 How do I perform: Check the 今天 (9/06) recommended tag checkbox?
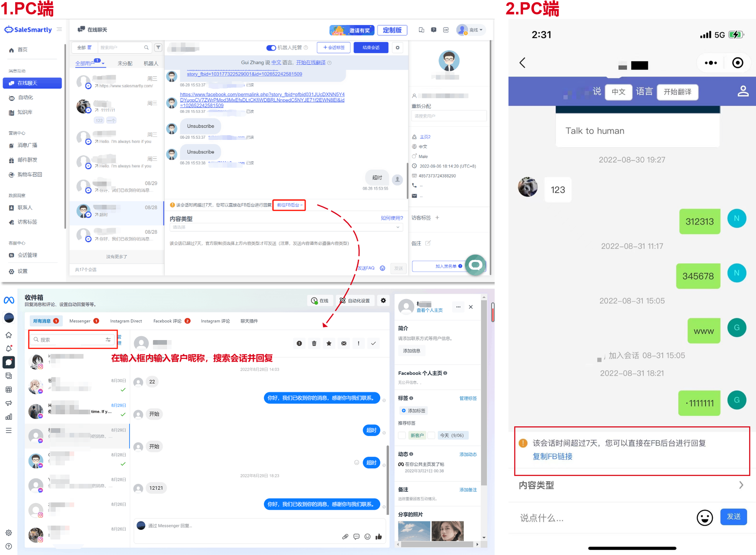[431, 435]
